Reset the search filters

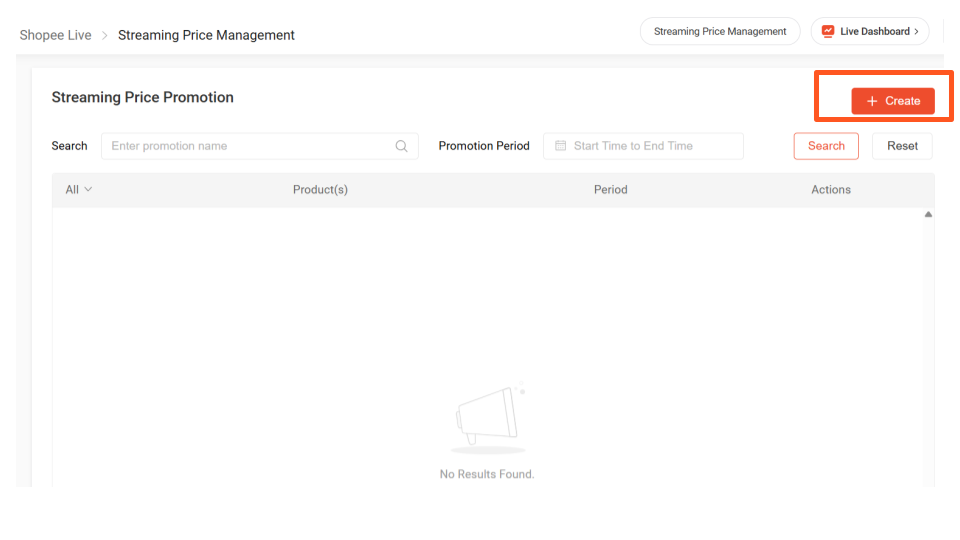[x=902, y=146]
